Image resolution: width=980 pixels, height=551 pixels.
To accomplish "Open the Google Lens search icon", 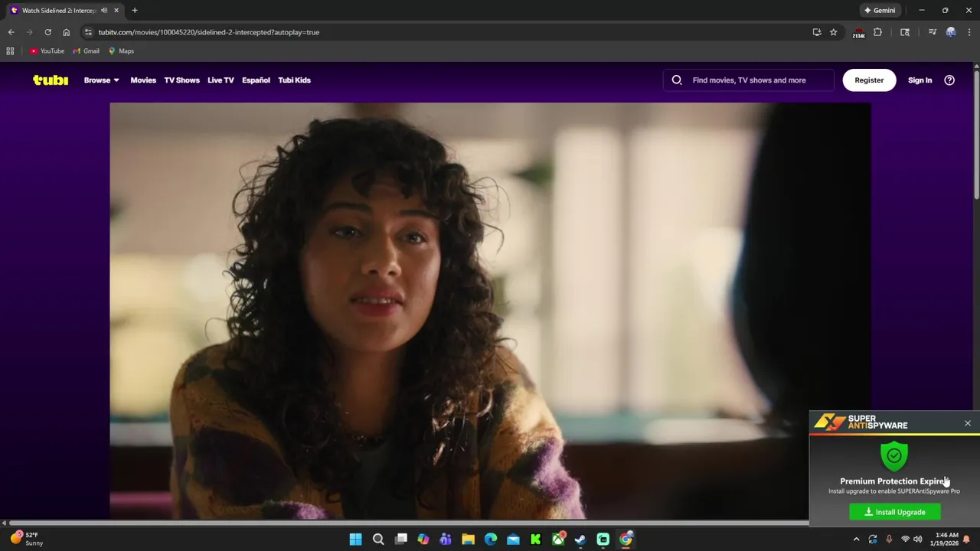I will 905,32.
